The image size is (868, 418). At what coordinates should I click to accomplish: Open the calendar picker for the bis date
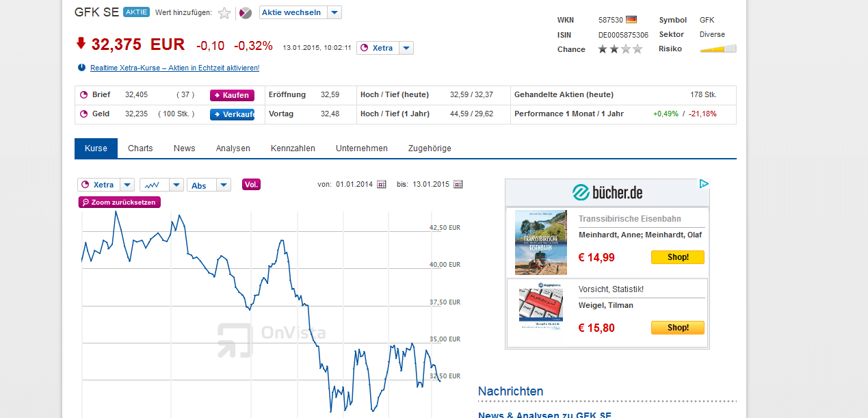(x=458, y=185)
